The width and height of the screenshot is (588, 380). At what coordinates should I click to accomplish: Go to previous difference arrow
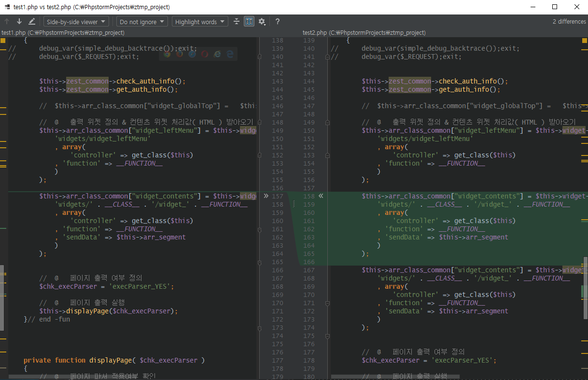click(x=7, y=22)
